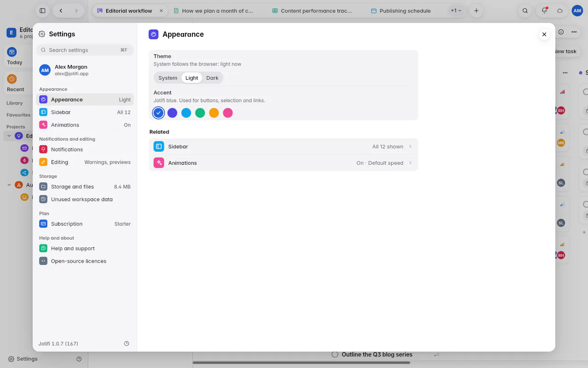Screen dimensions: 588x368
Task: Open search via magnifier icon in top bar
Action: (525, 11)
